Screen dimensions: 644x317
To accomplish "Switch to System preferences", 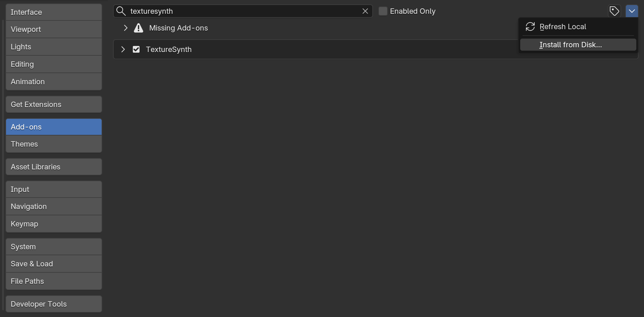I will coord(54,247).
